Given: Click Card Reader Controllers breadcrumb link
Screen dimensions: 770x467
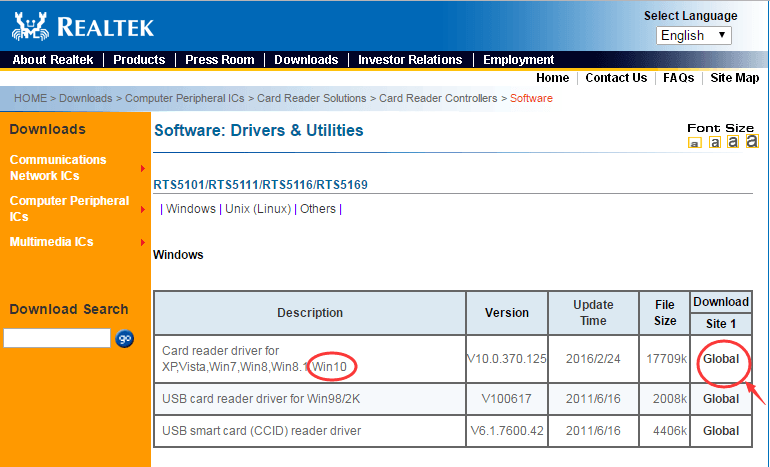Looking at the screenshot, I should (x=438, y=98).
